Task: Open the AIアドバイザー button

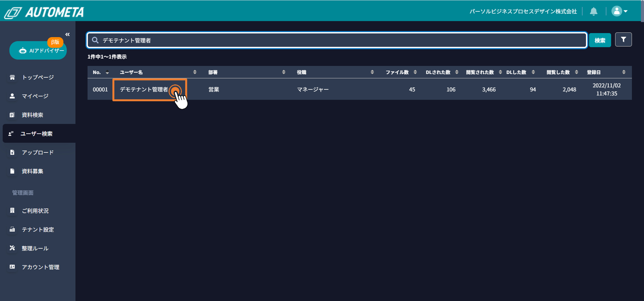Action: 38,51
